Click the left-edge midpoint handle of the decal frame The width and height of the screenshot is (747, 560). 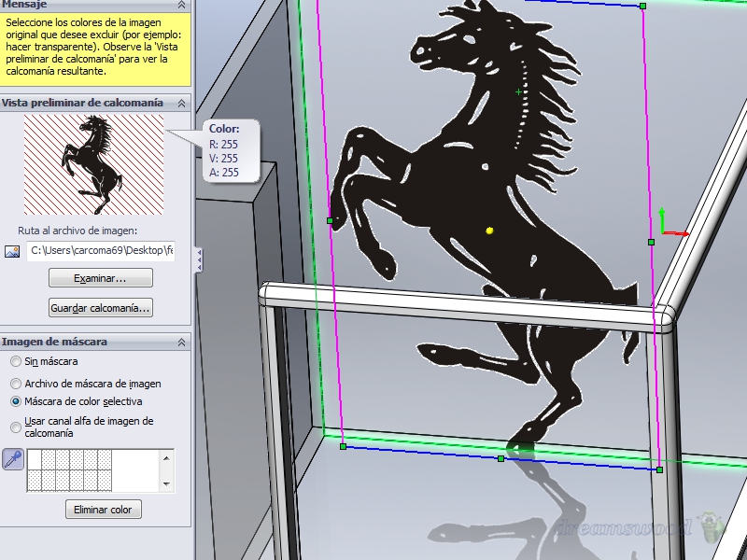click(331, 220)
